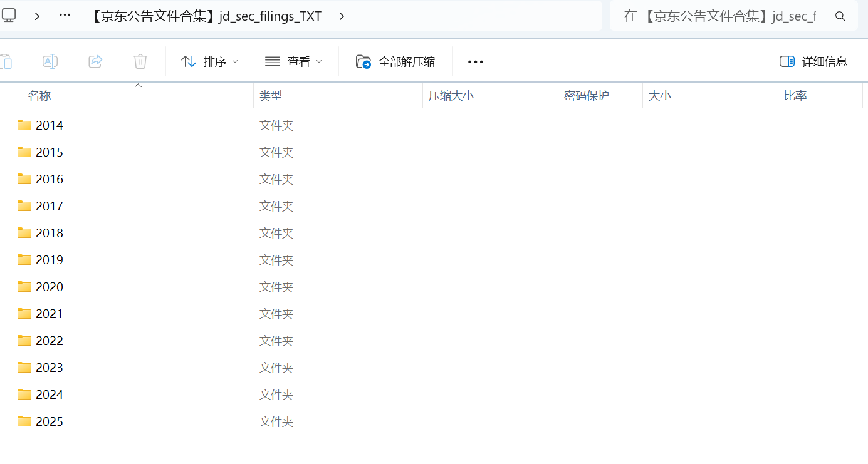Select the folder name 2017

point(50,206)
